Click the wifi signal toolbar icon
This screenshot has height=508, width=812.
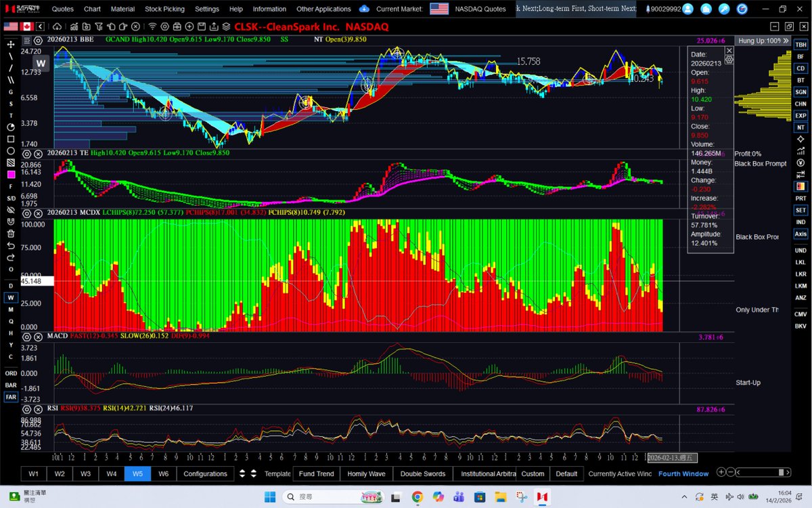coord(152,26)
